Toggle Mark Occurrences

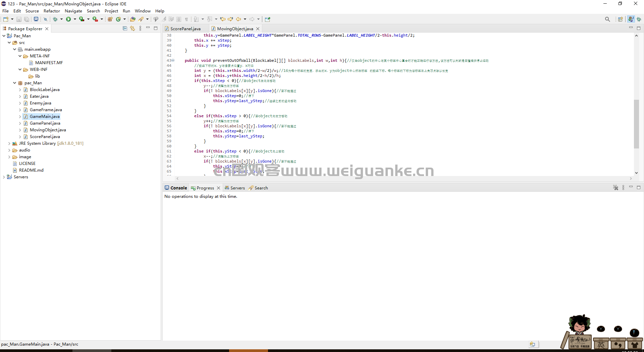pyautogui.click(x=164, y=19)
